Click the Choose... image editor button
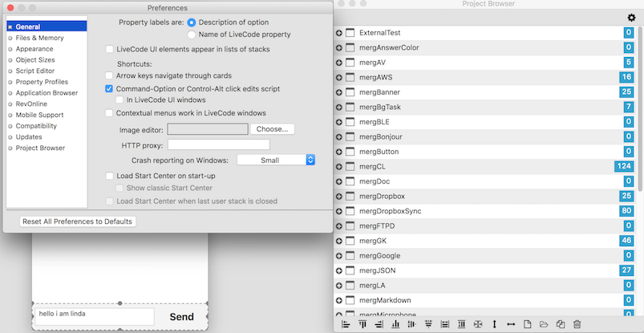The height and width of the screenshot is (333, 644). (273, 129)
